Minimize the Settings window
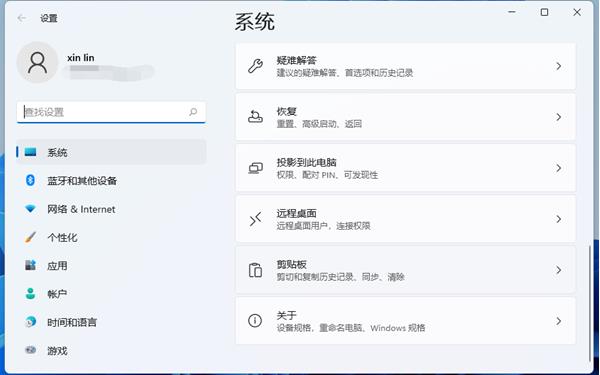 512,12
